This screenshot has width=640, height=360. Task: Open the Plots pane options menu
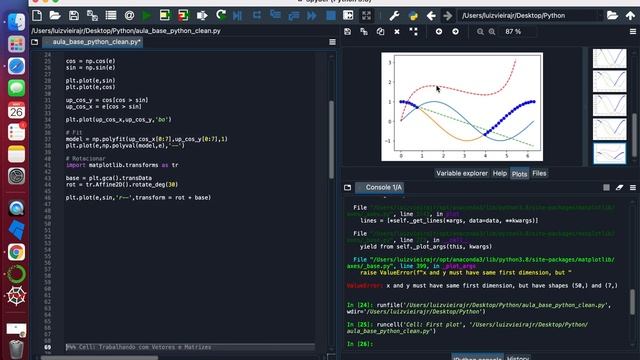tap(633, 31)
